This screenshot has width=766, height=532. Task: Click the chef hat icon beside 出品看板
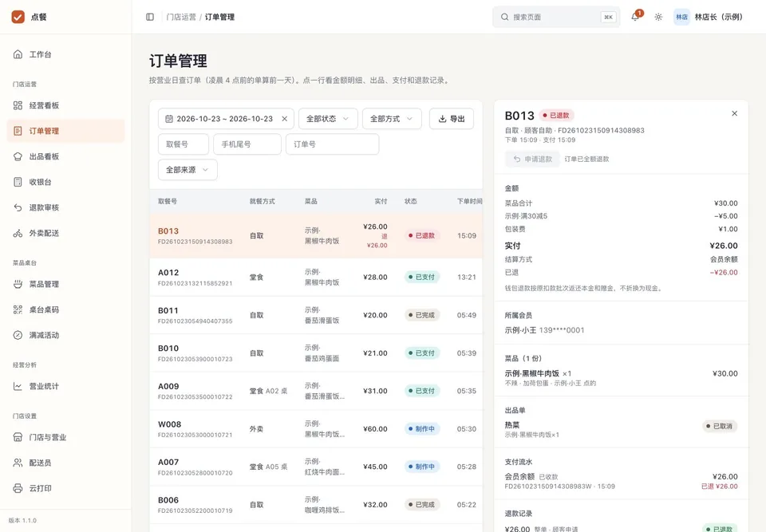pos(18,156)
